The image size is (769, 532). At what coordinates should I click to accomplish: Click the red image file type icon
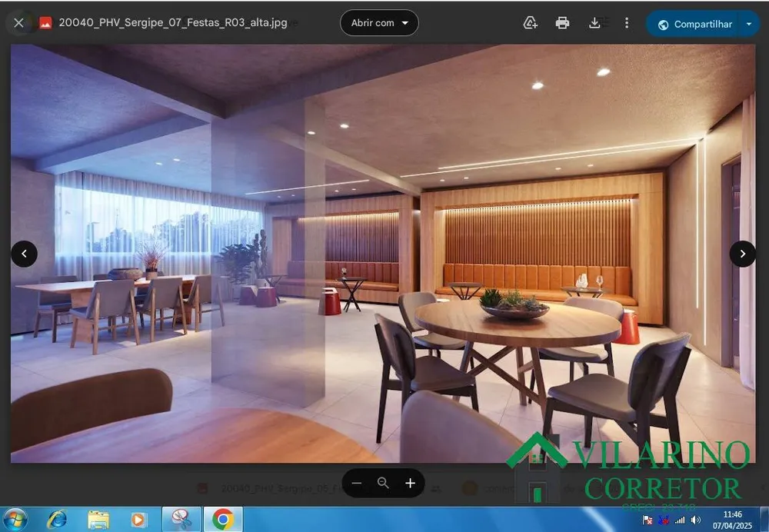click(x=45, y=23)
